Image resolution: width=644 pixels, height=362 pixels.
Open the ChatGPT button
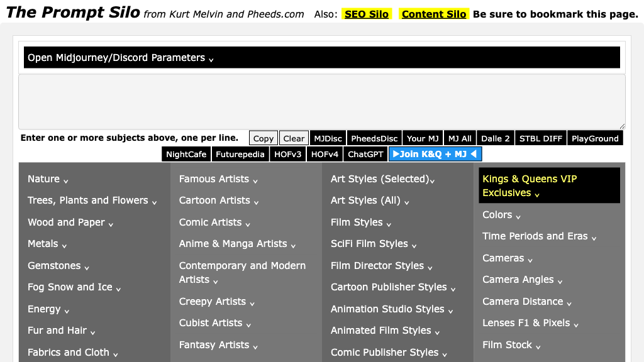[365, 154]
